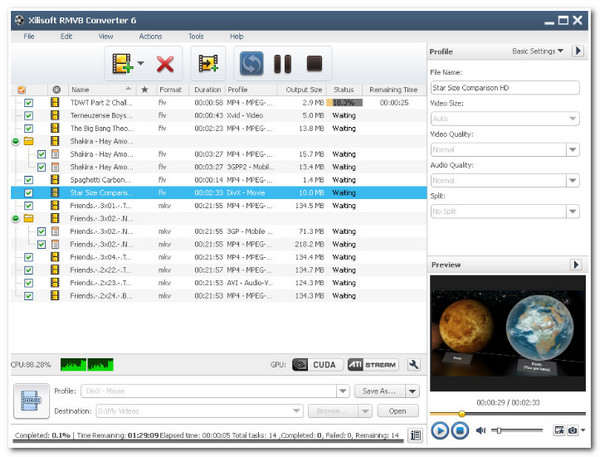The image size is (600, 457).
Task: Click the Browse... button
Action: tap(333, 411)
